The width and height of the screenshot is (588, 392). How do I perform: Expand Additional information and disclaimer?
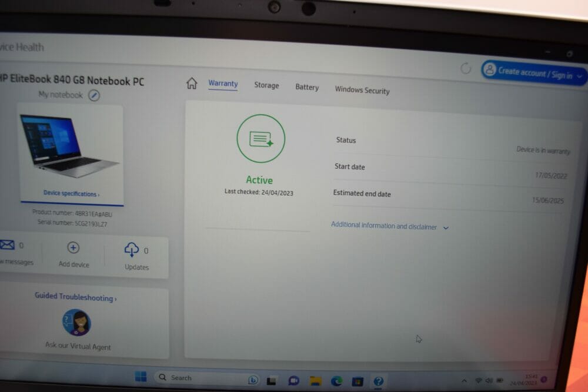[x=390, y=226]
